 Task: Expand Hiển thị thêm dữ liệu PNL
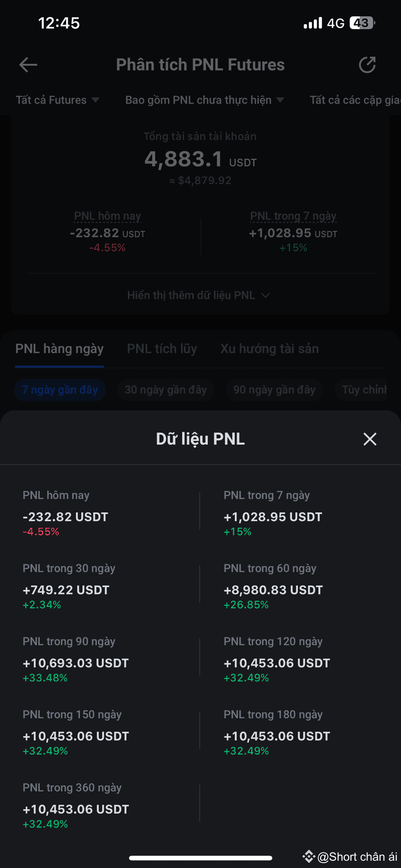point(199,295)
